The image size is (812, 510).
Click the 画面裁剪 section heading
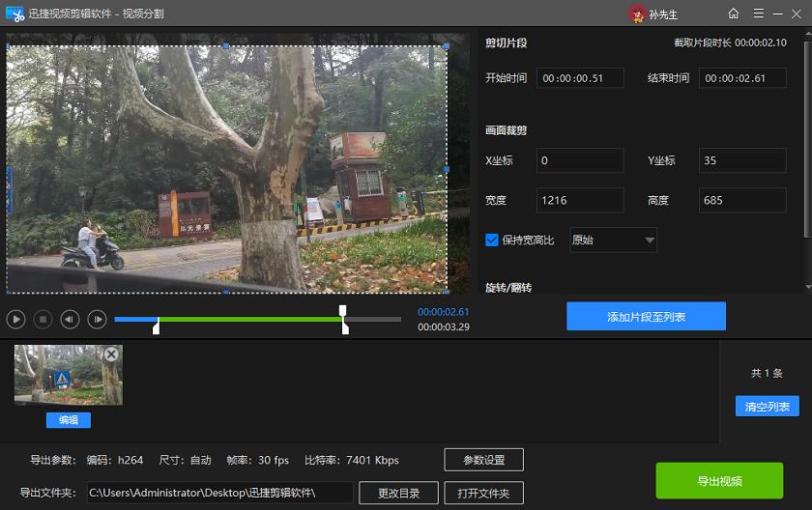506,130
